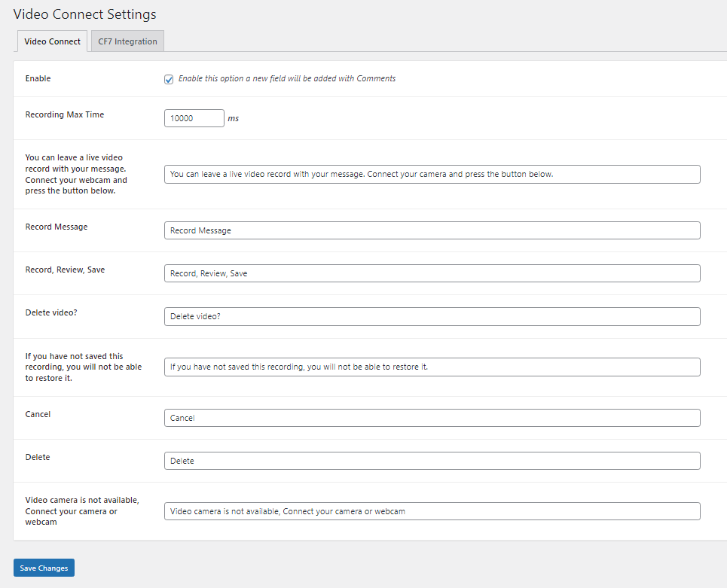Click inside the Recording Max Time field
The width and height of the screenshot is (727, 588).
pos(194,118)
